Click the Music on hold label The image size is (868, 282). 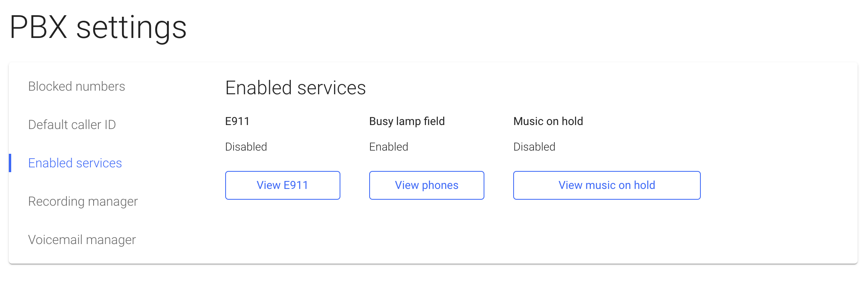click(x=548, y=121)
